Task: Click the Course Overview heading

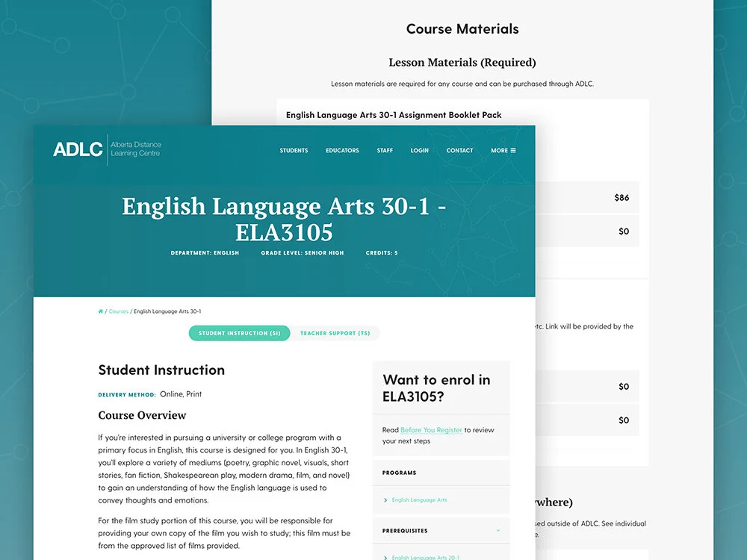Action: [x=142, y=415]
